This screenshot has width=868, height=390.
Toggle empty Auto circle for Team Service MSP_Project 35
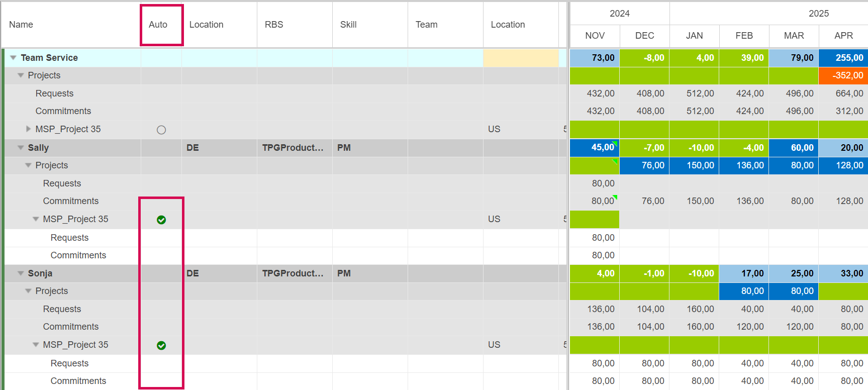161,130
